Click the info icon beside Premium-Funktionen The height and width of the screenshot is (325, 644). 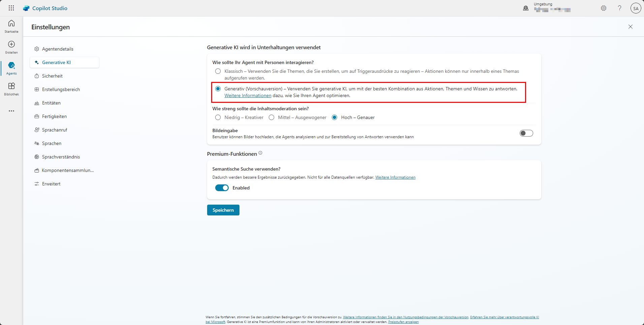(x=260, y=153)
